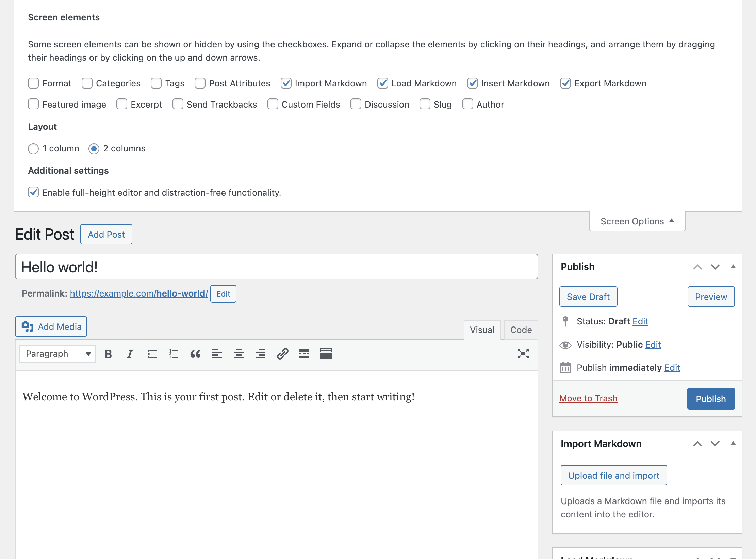Insert the Read More tag
This screenshot has height=559, width=756.
point(304,354)
